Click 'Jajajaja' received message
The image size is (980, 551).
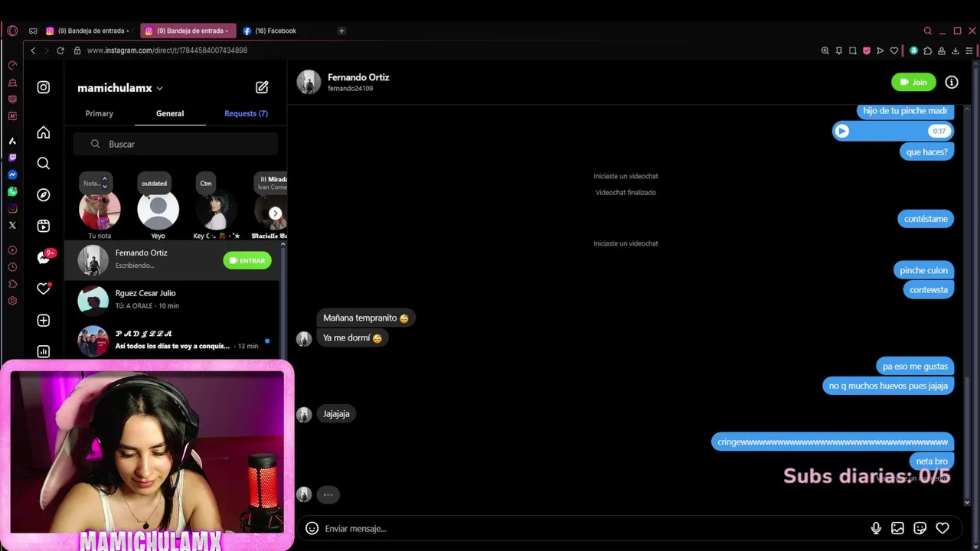(336, 414)
